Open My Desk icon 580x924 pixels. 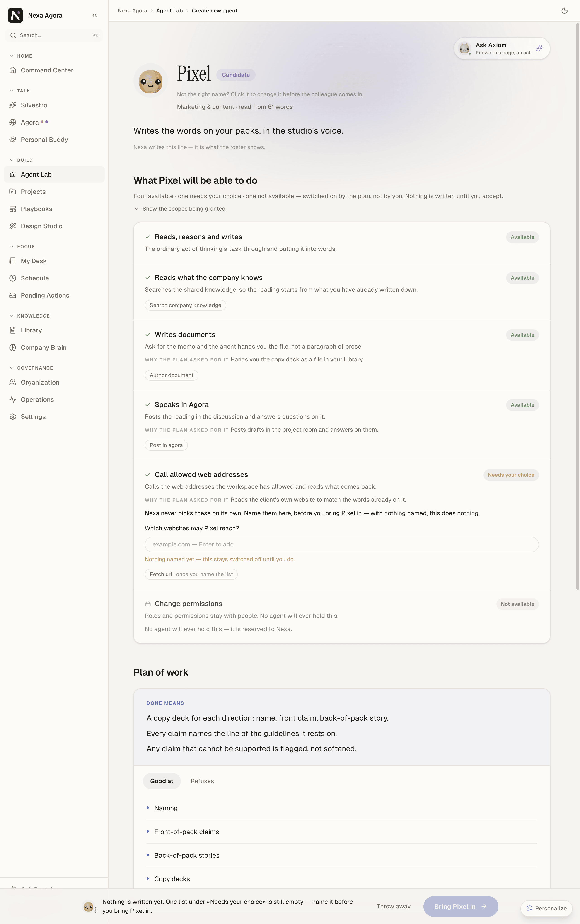tap(13, 261)
